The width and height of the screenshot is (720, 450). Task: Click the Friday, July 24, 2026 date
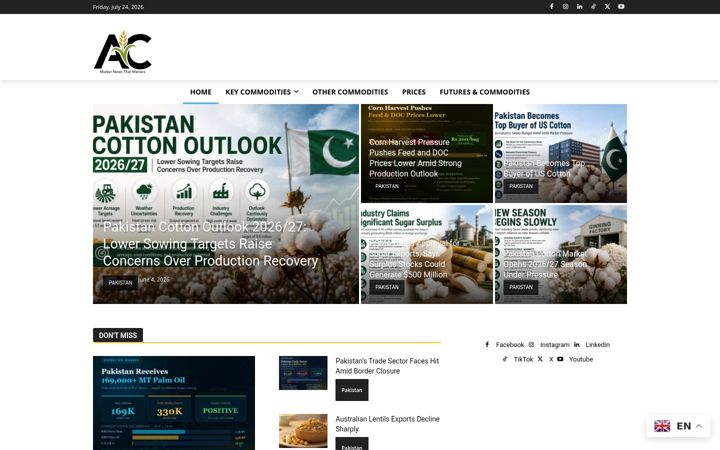[x=118, y=7]
